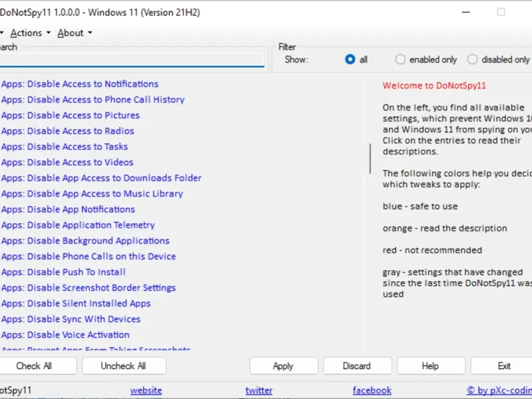Viewport: 532px width, 399px height.
Task: Click the Check All button
Action: [x=37, y=366]
